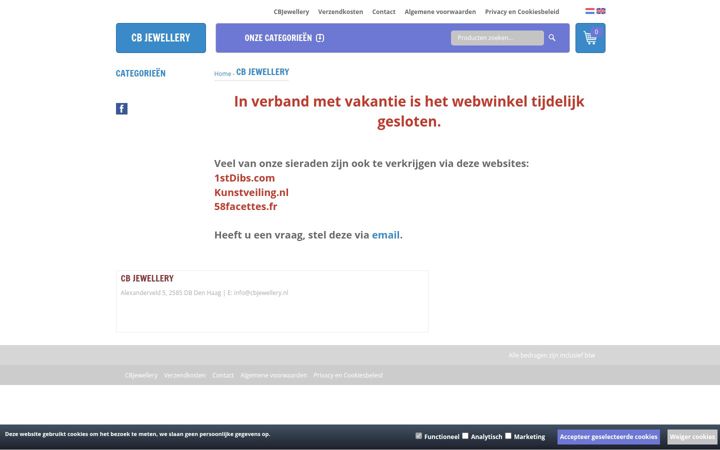The image size is (720, 450).
Task: Switch site language to Dutch flag
Action: 590,11
